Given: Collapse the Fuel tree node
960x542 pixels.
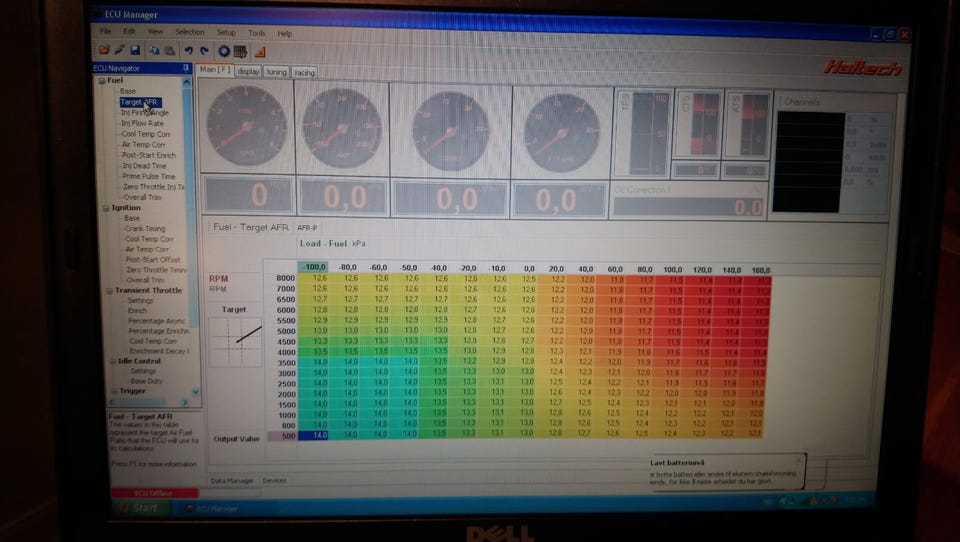Looking at the screenshot, I should (102, 81).
